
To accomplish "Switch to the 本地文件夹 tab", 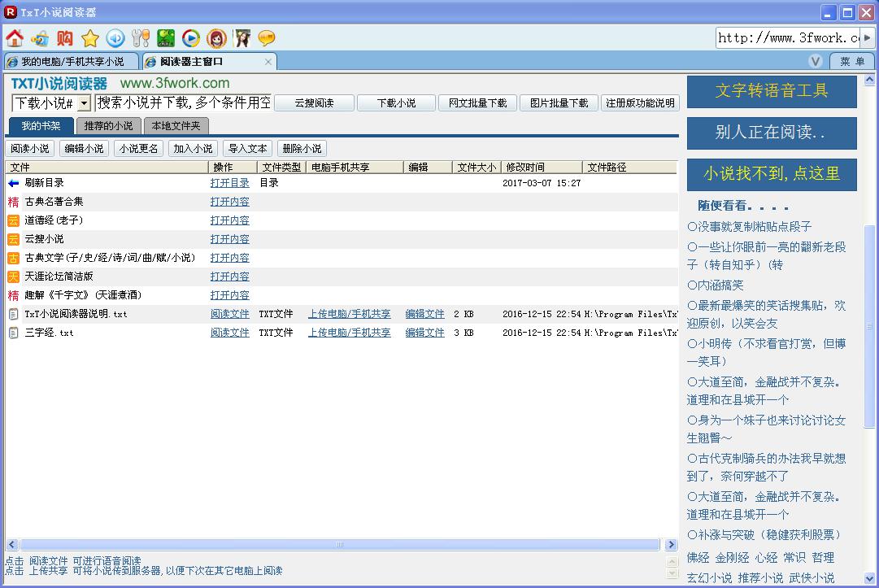I will point(176,126).
